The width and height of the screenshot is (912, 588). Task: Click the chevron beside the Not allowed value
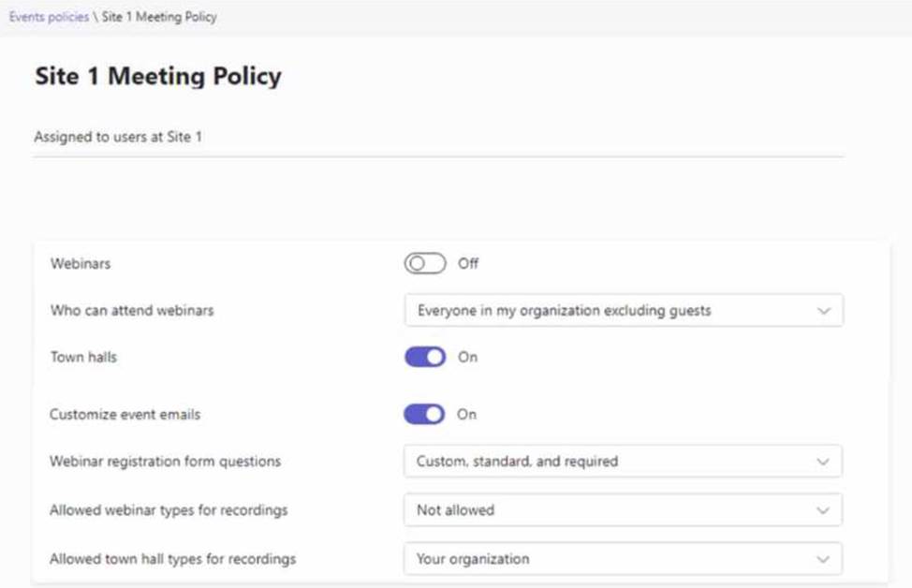pos(823,510)
